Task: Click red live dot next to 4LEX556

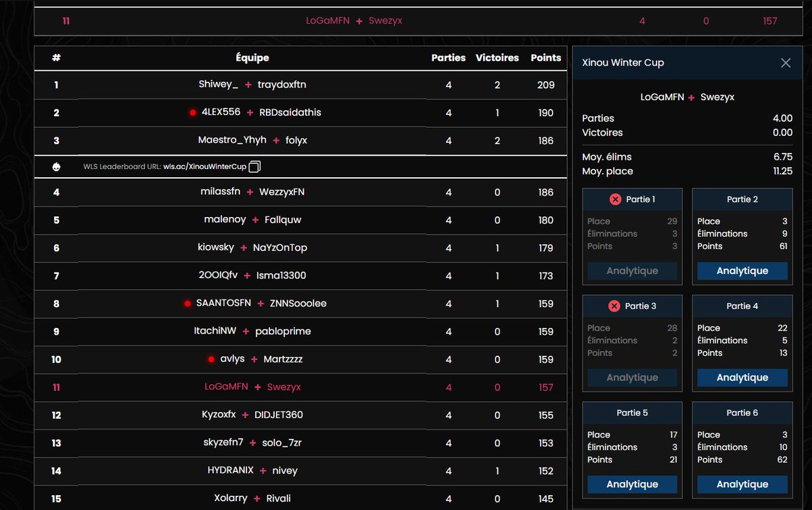Action: pyautogui.click(x=193, y=113)
